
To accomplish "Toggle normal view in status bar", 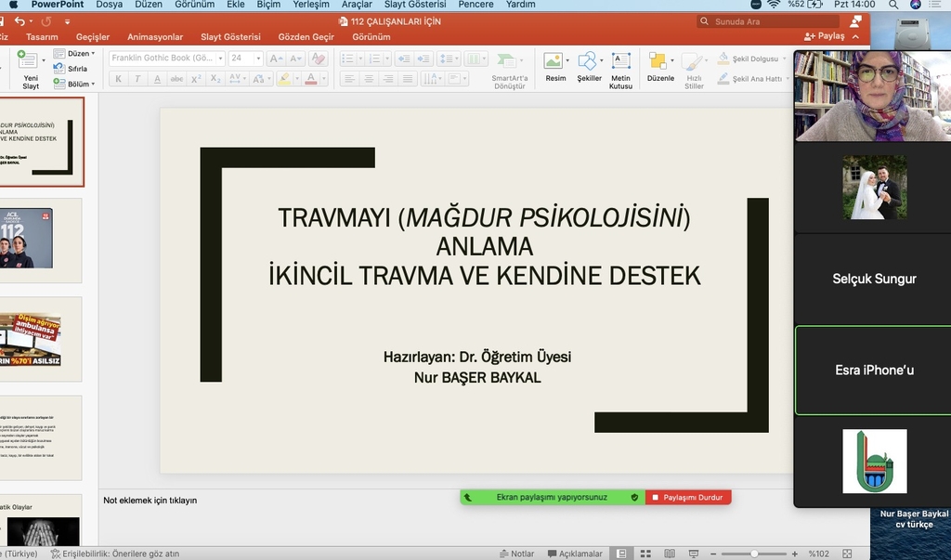I will [620, 553].
